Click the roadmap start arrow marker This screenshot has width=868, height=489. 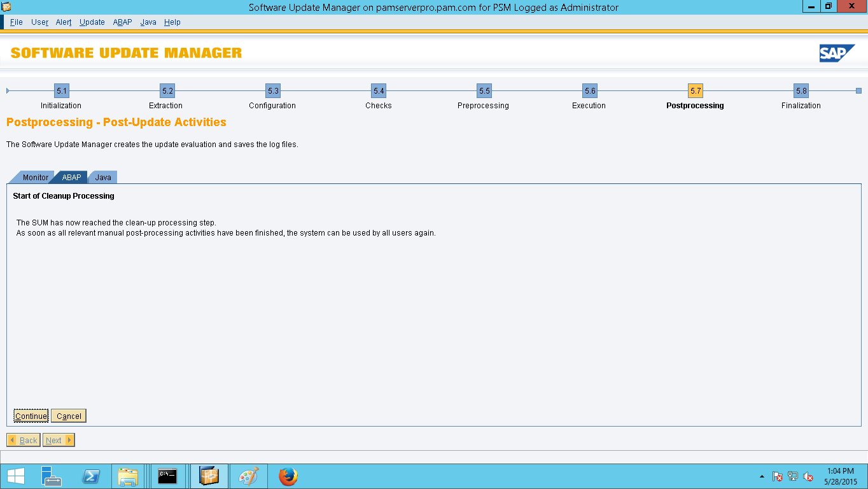(8, 90)
